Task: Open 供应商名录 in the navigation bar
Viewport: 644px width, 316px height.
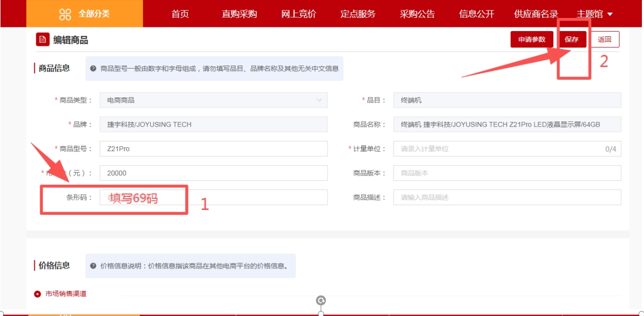Action: click(536, 14)
